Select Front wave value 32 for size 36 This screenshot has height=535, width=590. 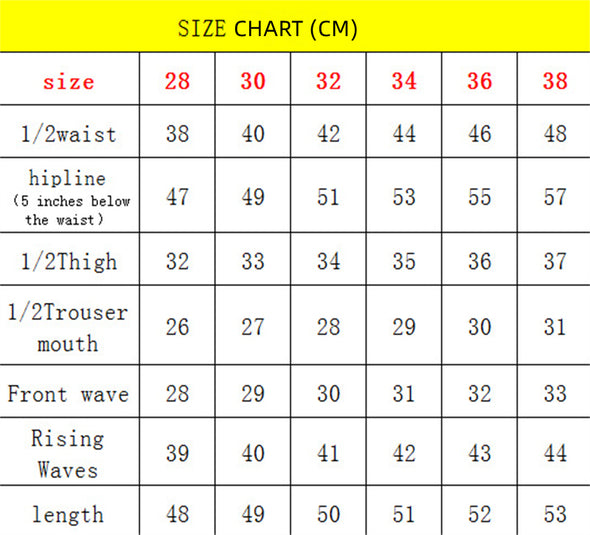coord(480,394)
